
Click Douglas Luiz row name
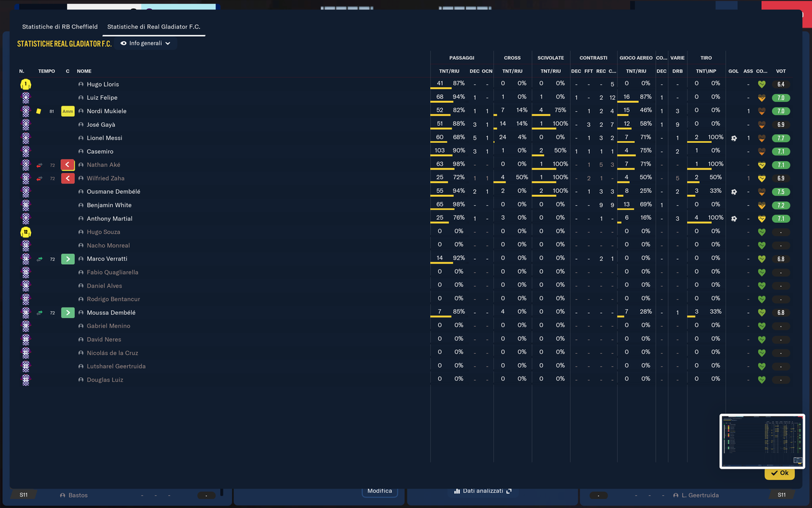click(105, 380)
